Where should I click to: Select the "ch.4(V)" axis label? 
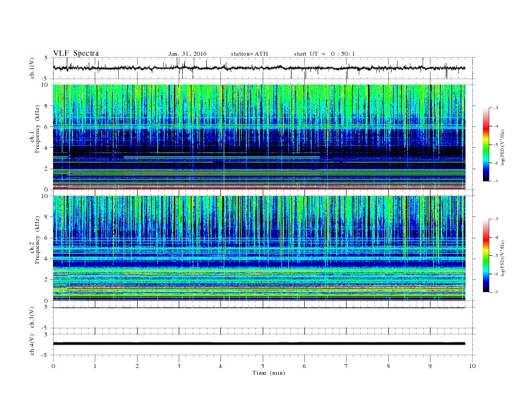tap(32, 345)
